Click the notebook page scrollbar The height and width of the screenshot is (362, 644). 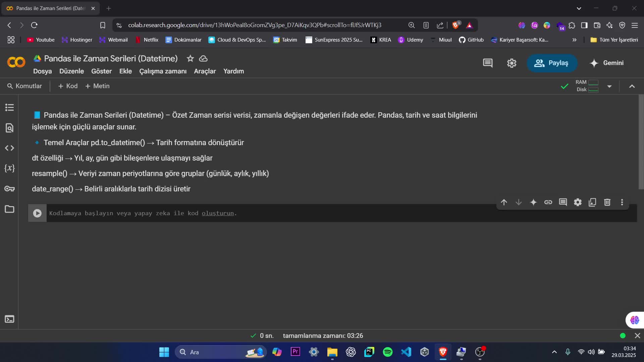(x=641, y=143)
